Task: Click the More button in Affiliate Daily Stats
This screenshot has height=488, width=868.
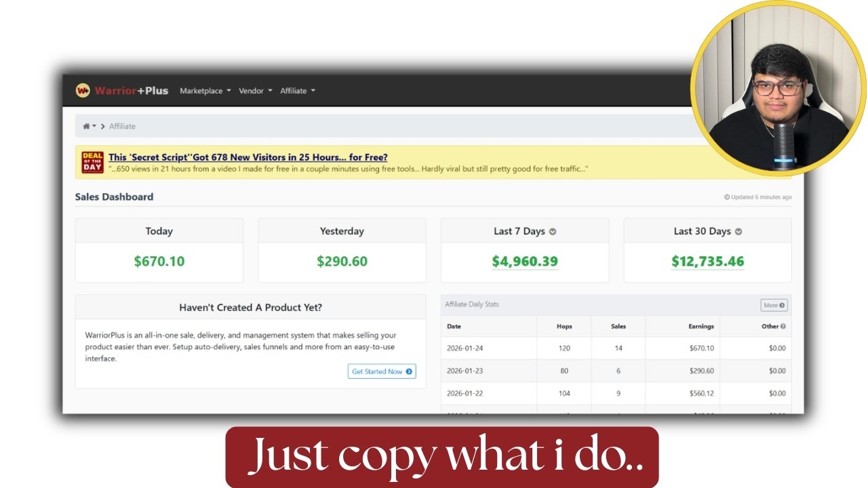Action: pyautogui.click(x=774, y=306)
